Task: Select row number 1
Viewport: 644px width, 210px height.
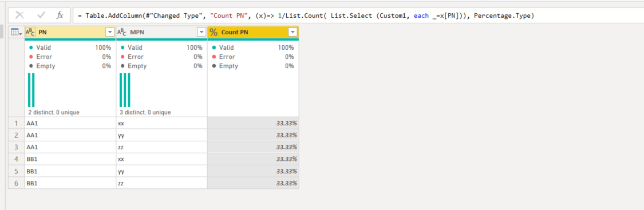Action: (17, 123)
